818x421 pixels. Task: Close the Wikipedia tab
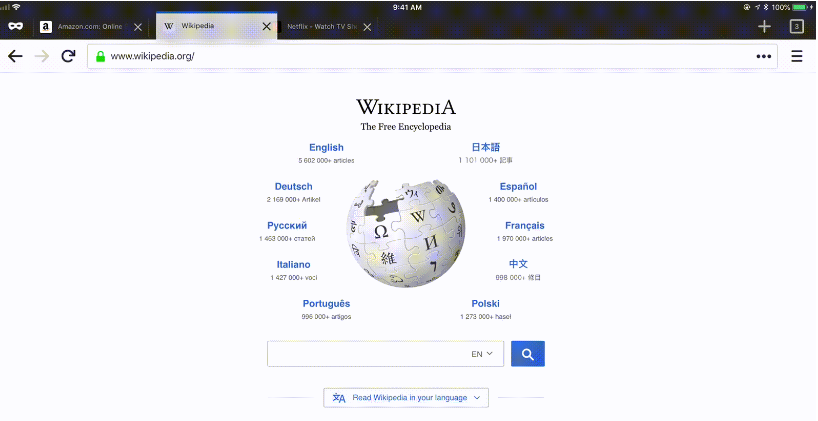pos(266,27)
